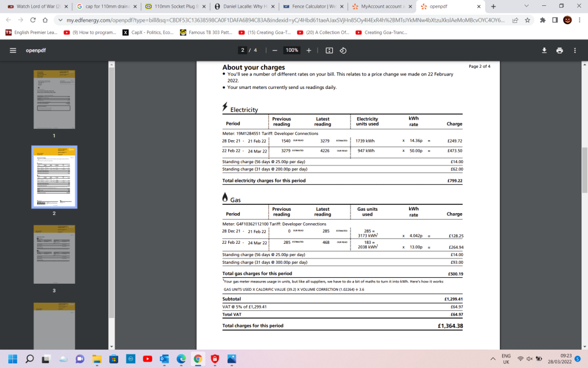
Task: Open File Explorer from taskbar
Action: pos(97,359)
